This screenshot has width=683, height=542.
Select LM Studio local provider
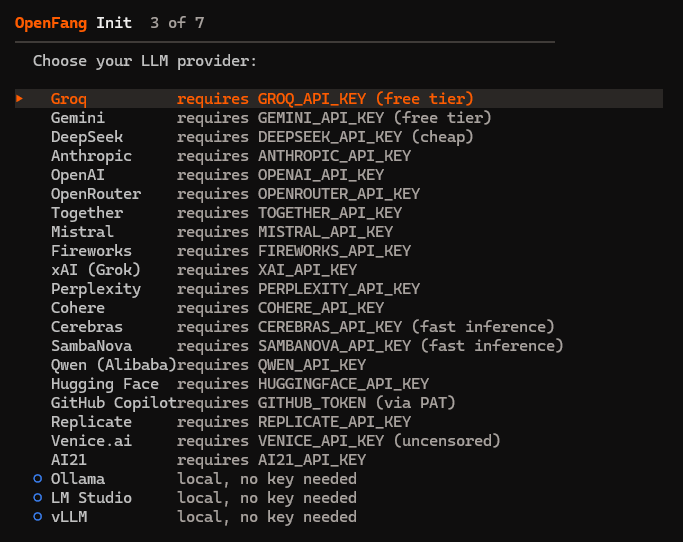coord(339,498)
